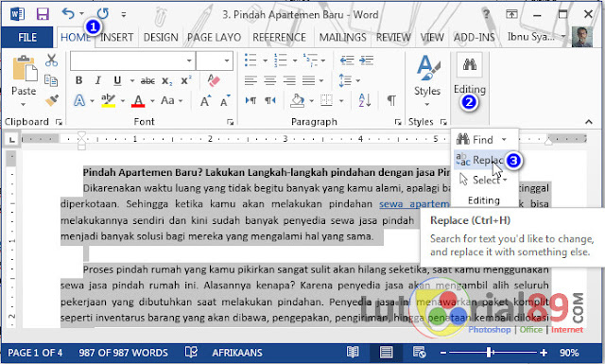605x364 pixels.
Task: Click the Cut scissors icon
Action: point(51,61)
